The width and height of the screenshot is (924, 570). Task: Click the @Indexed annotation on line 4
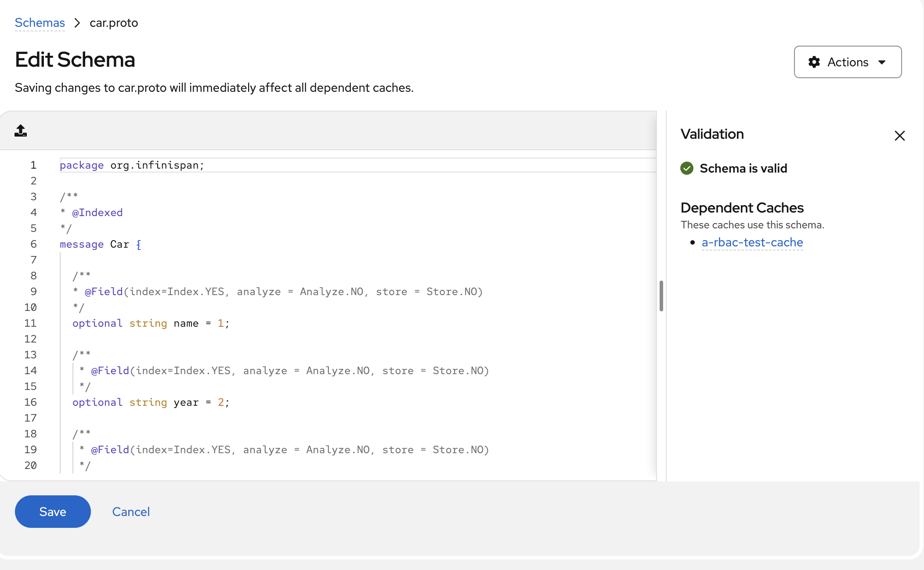click(x=97, y=213)
